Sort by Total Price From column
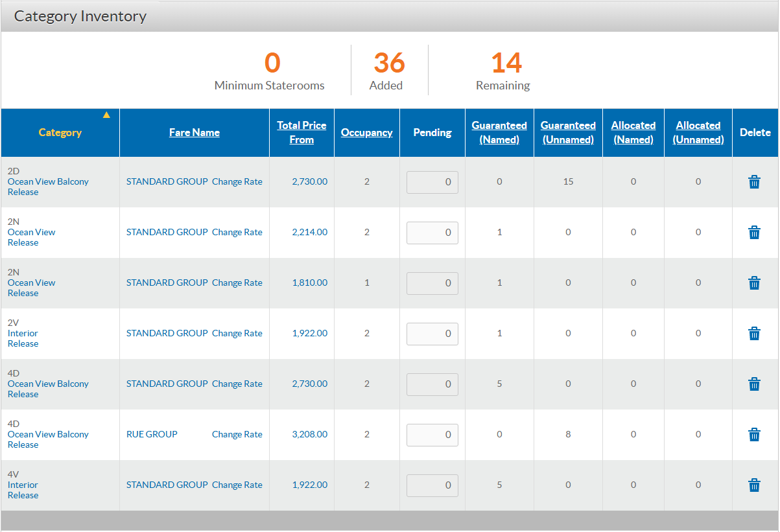Image resolution: width=780 pixels, height=532 pixels. click(301, 132)
